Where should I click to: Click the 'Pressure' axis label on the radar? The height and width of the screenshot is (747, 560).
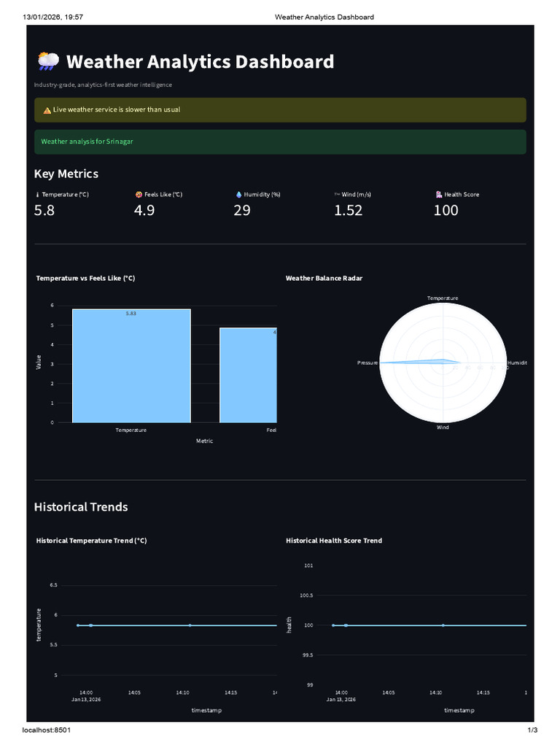[367, 363]
